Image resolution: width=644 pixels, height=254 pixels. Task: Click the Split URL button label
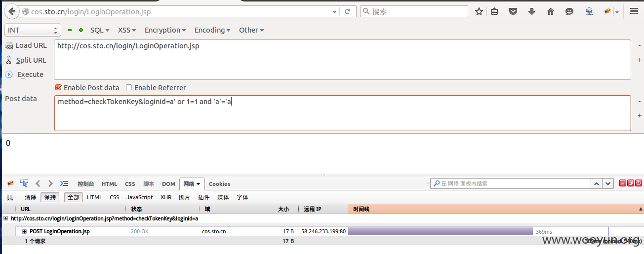(31, 60)
